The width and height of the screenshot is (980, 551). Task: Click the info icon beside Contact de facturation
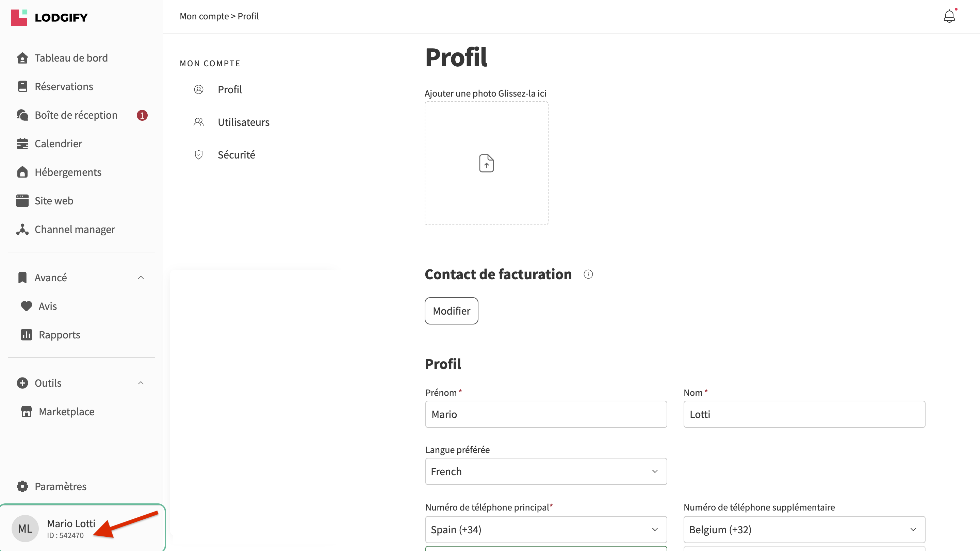(x=588, y=274)
